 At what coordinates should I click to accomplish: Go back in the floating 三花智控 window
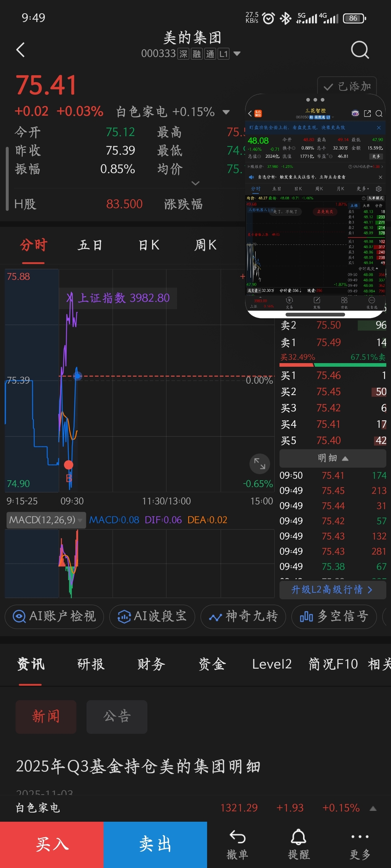[250, 114]
